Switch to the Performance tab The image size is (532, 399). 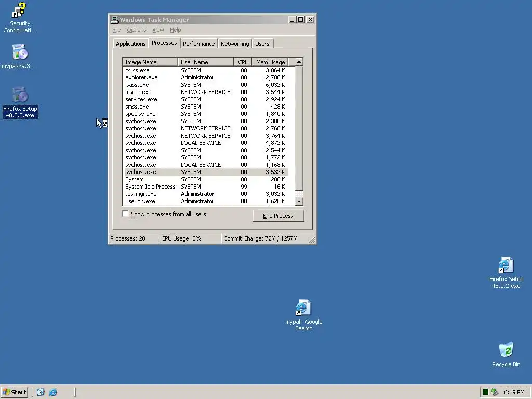click(x=199, y=44)
